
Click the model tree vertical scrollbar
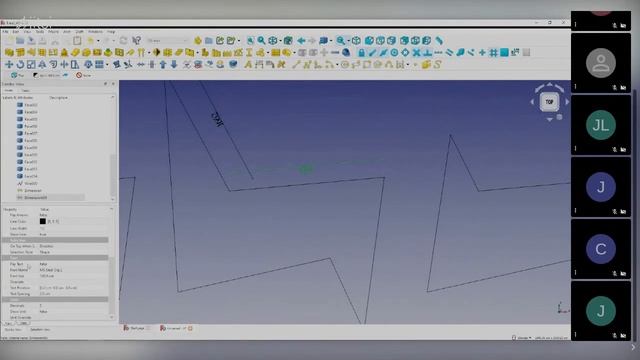pos(113,176)
